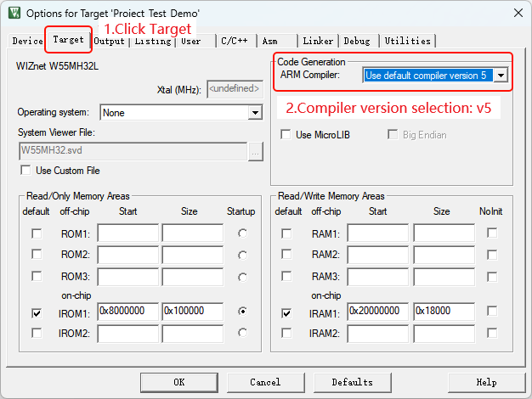Click the IRAM1 Start field 0x20000000
This screenshot has height=399, width=532.
[x=378, y=312]
